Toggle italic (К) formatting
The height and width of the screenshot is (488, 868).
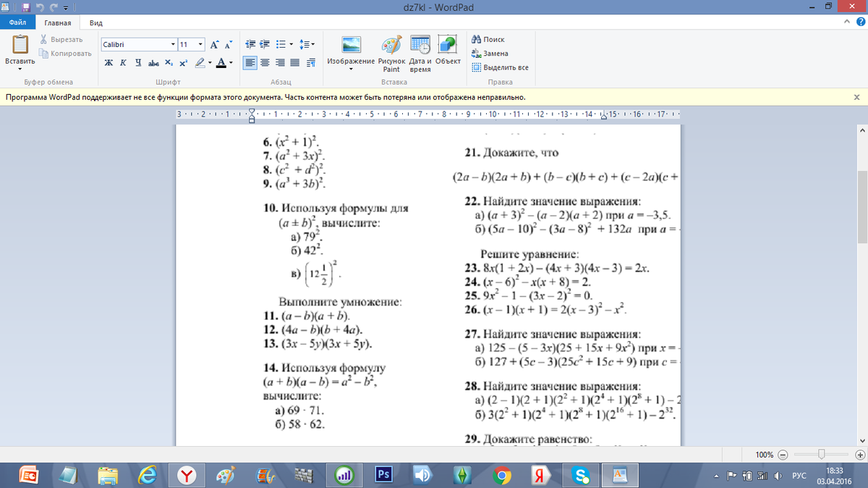click(x=123, y=62)
